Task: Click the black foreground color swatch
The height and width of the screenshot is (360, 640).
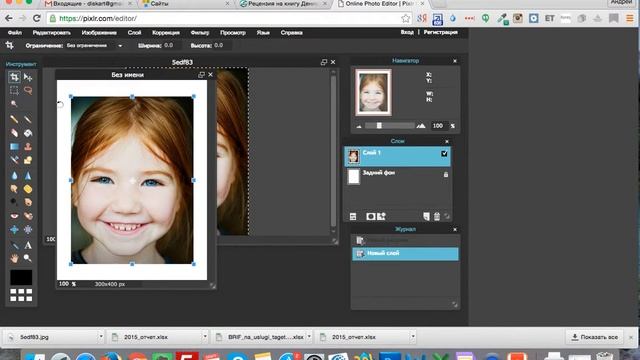Action: (21, 277)
